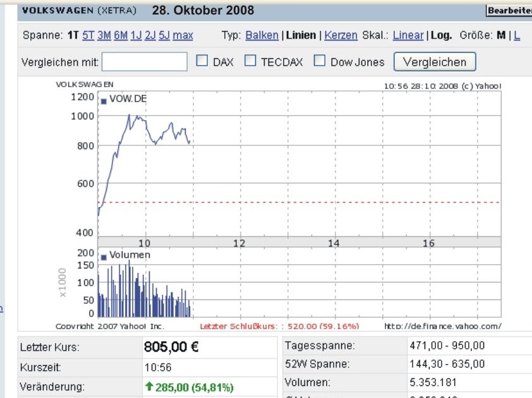Image resolution: width=532 pixels, height=398 pixels.
Task: Switch chart type to Balken
Action: (262, 35)
